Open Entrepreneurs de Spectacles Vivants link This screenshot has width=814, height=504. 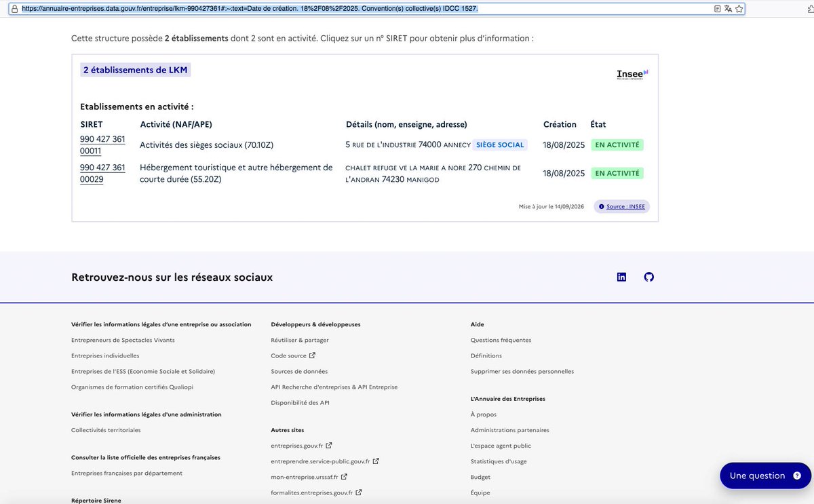(123, 340)
